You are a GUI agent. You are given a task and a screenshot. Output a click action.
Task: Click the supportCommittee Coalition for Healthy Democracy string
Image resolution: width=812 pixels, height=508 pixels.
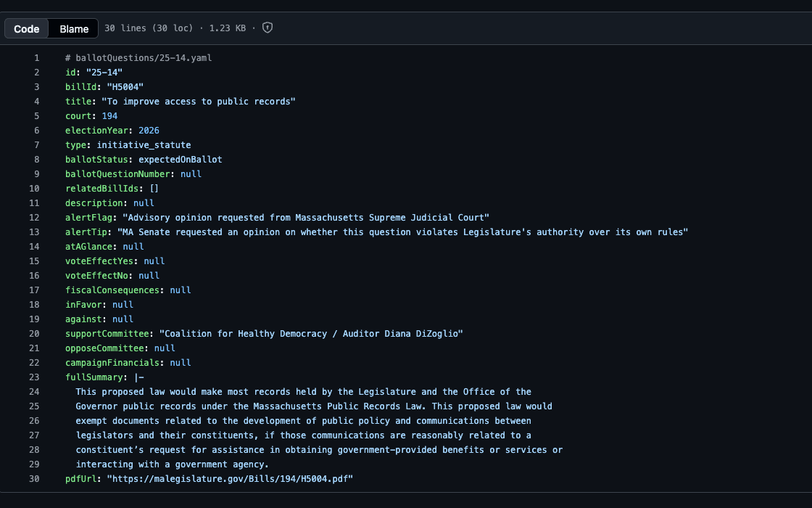pos(311,334)
